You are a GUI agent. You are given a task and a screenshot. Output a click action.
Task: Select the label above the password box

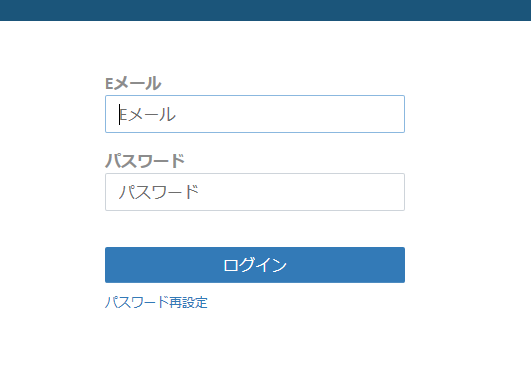(145, 161)
